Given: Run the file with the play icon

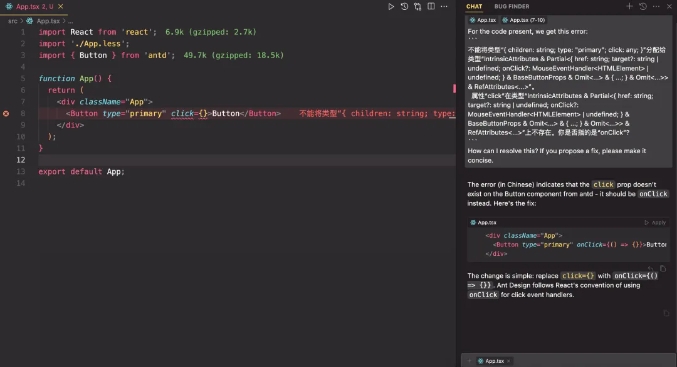Looking at the screenshot, I should click(391, 6).
